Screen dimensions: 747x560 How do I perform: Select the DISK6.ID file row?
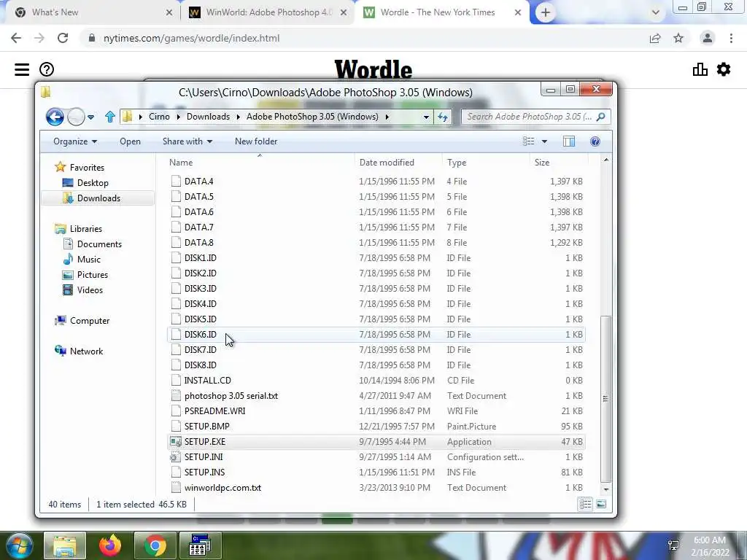(x=376, y=335)
